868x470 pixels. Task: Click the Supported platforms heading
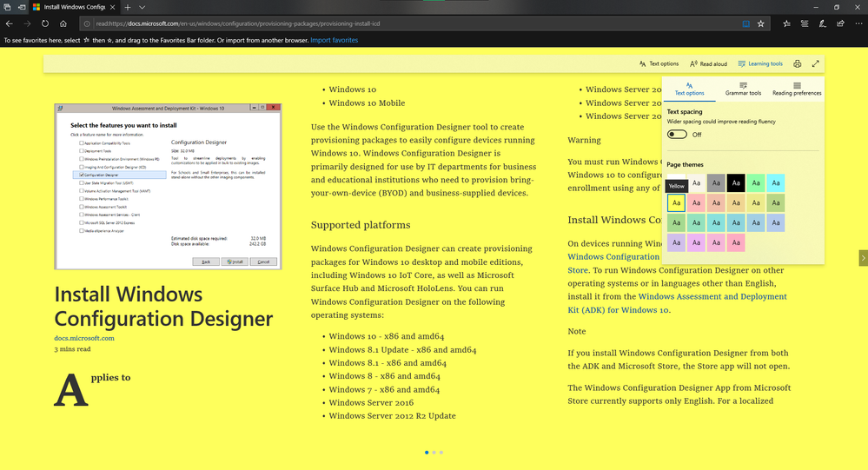tap(361, 225)
